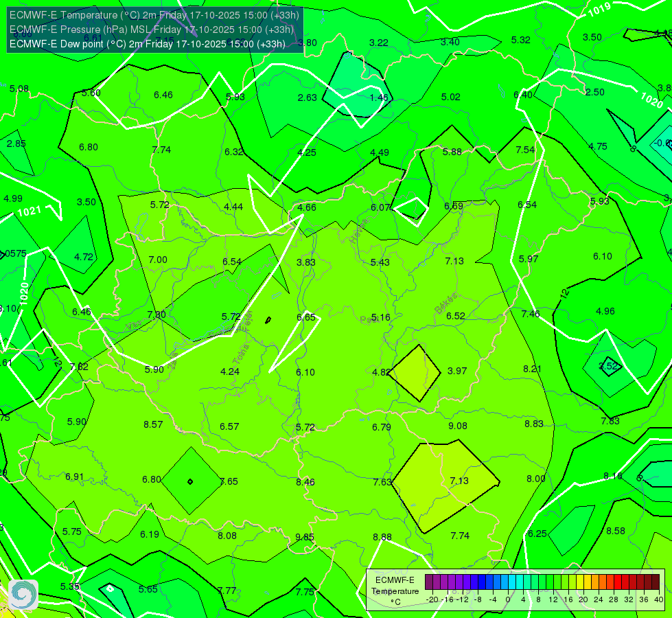The height and width of the screenshot is (618, 672).
Task: Click the dew point value 4.82
Action: (380, 372)
